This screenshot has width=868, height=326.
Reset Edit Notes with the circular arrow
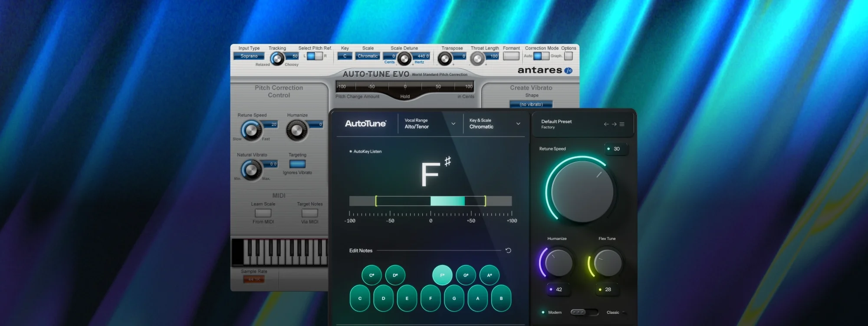coord(508,250)
